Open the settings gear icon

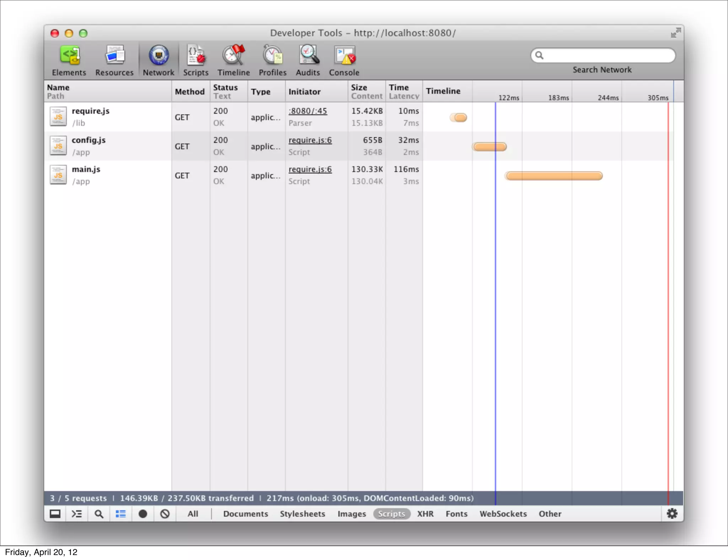[x=672, y=513]
